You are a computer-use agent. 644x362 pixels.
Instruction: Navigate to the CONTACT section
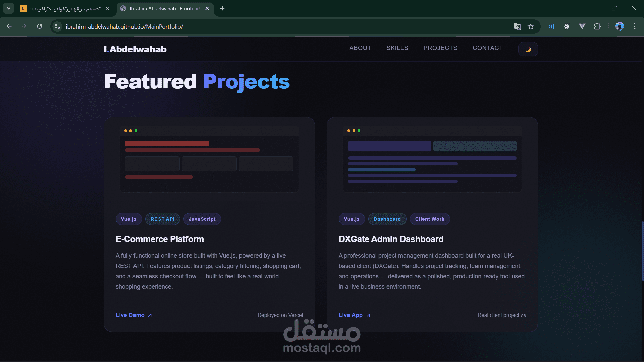click(x=487, y=48)
